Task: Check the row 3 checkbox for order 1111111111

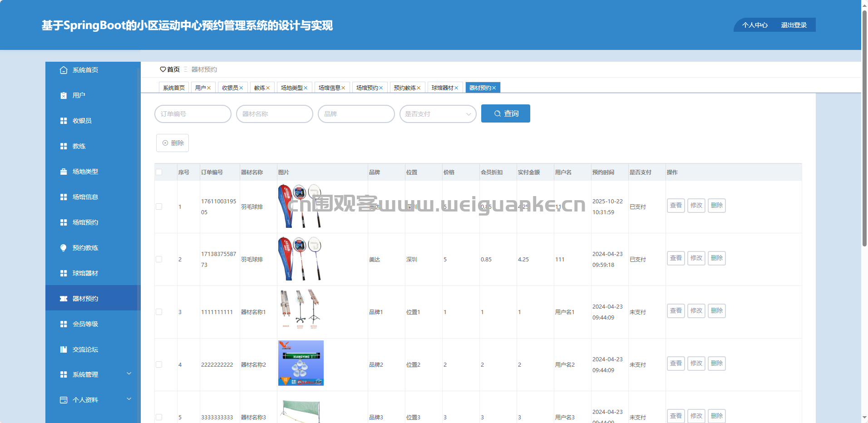Action: point(159,312)
